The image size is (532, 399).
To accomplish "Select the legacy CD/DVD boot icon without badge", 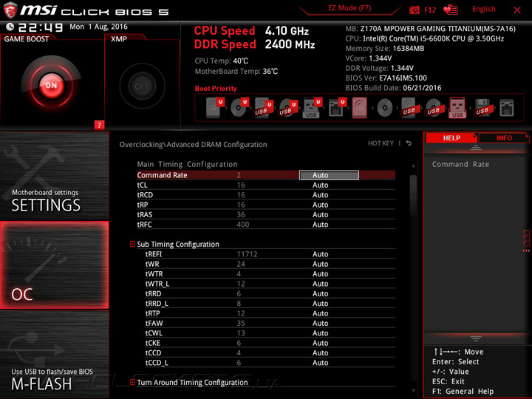I will click(385, 108).
